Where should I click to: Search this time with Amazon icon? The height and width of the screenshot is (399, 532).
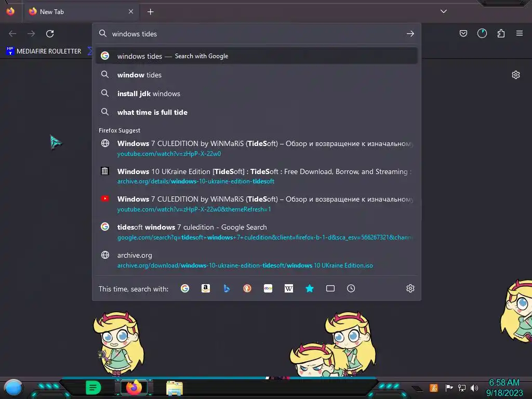click(206, 288)
